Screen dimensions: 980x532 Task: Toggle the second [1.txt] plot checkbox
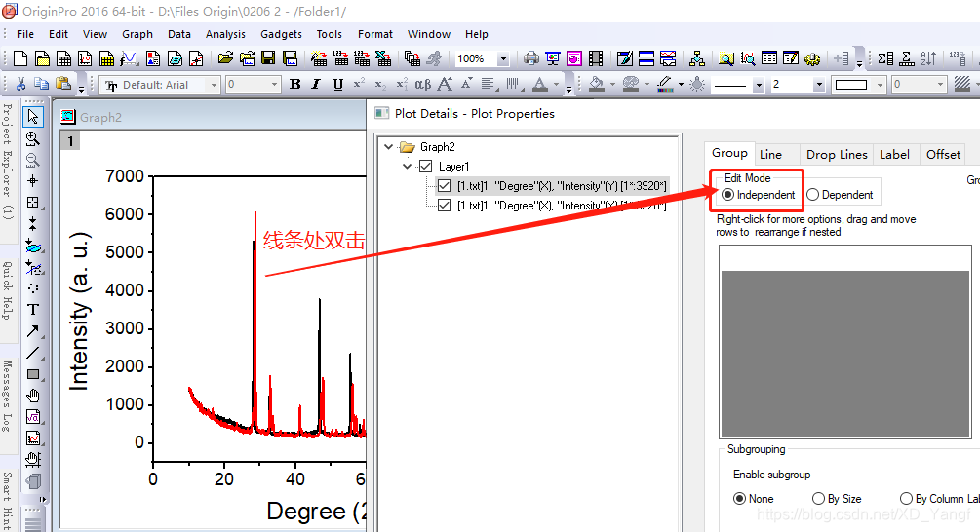pos(445,205)
